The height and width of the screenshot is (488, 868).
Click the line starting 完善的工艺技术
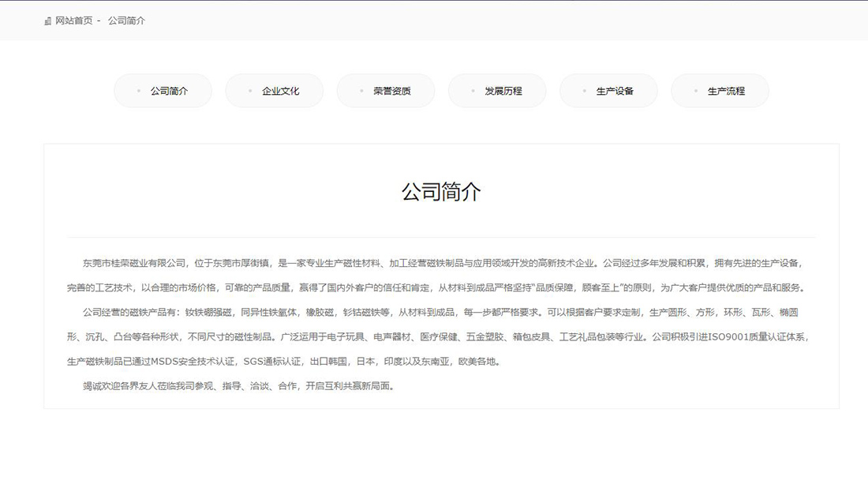click(437, 287)
